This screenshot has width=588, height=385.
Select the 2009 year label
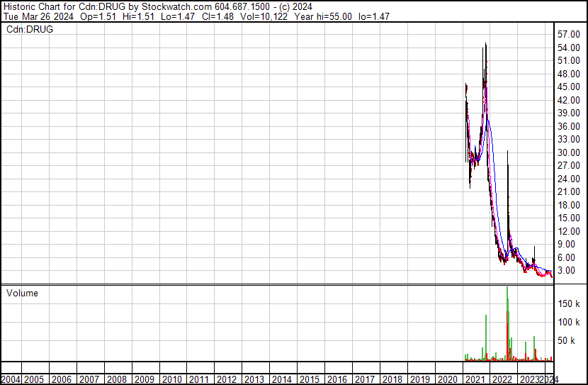[x=145, y=379]
